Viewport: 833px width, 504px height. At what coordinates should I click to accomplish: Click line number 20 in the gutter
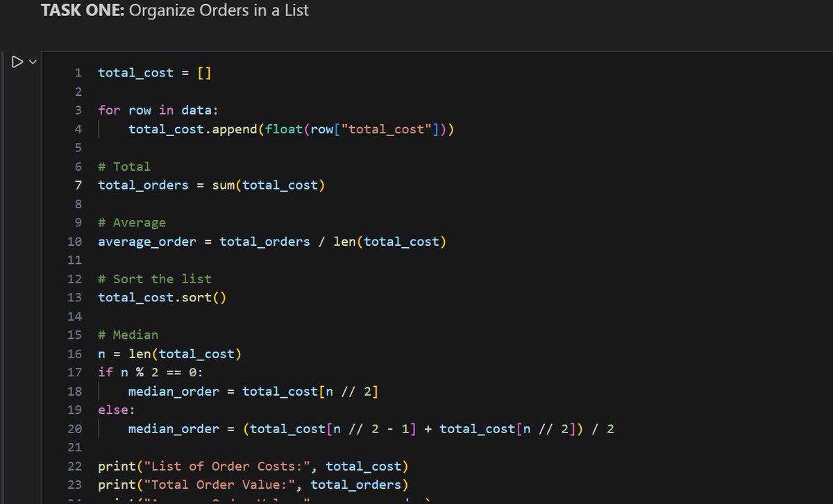click(75, 429)
